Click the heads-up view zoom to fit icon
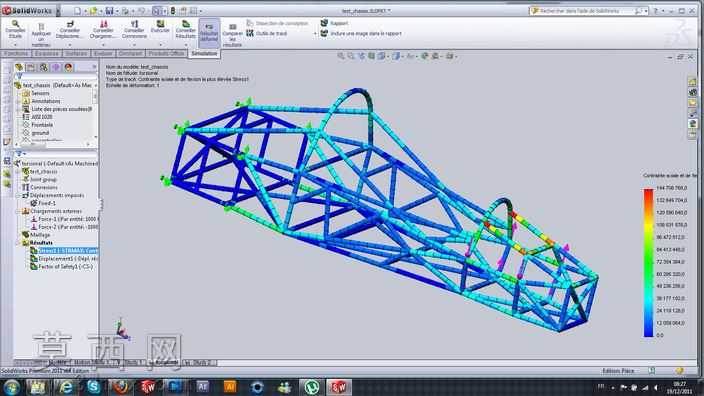This screenshot has height=396, width=704. [x=341, y=56]
